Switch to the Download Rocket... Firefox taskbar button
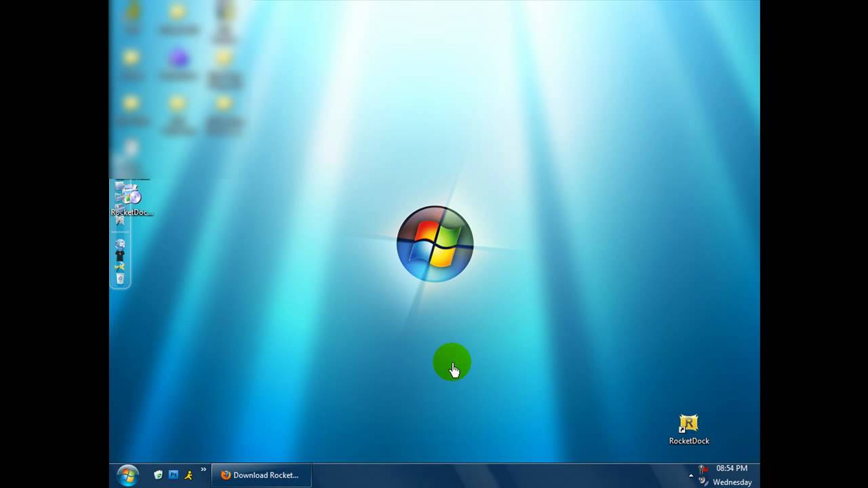This screenshot has width=868, height=488. [261, 475]
